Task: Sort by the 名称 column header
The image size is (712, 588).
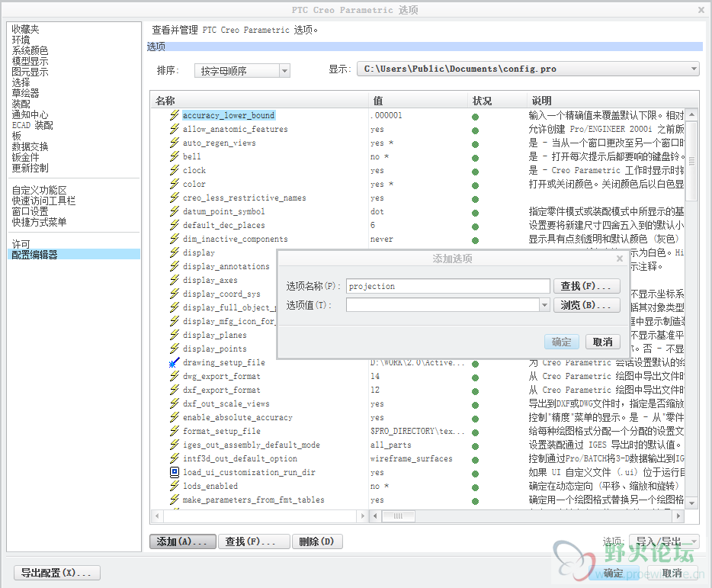Action: (x=259, y=101)
